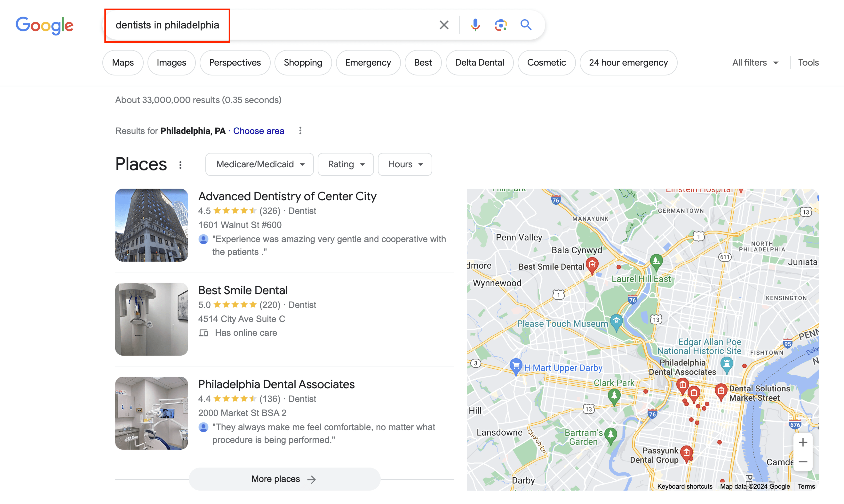This screenshot has width=844, height=504.
Task: Open the Hours filter dropdown
Action: [x=405, y=164]
